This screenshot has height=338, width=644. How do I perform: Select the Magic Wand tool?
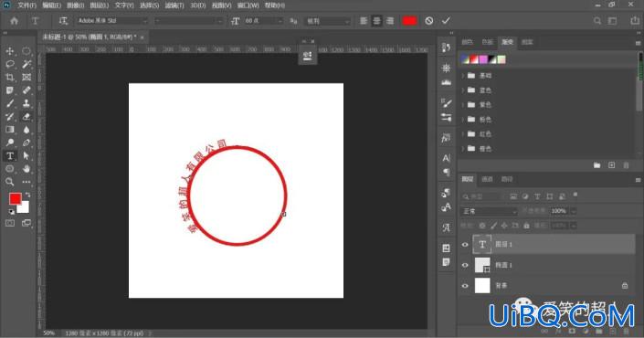point(26,64)
